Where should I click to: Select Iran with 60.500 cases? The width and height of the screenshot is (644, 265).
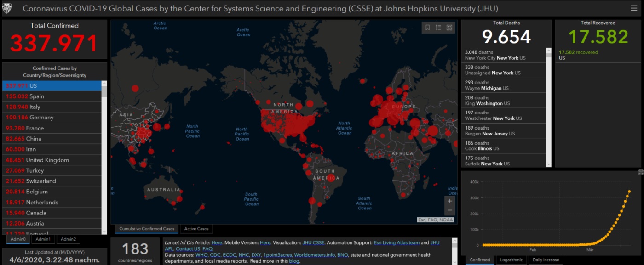tap(52, 149)
